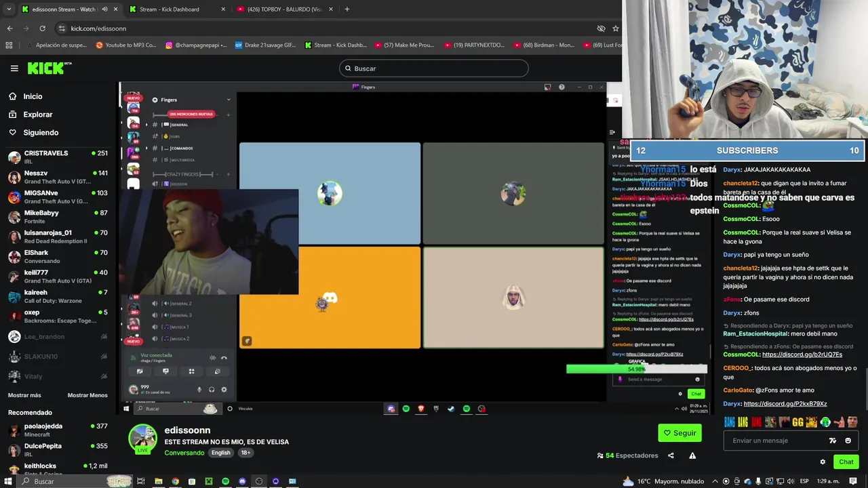The height and width of the screenshot is (488, 868).
Task: Collapse followed list with Mostrar Menos
Action: [87, 395]
